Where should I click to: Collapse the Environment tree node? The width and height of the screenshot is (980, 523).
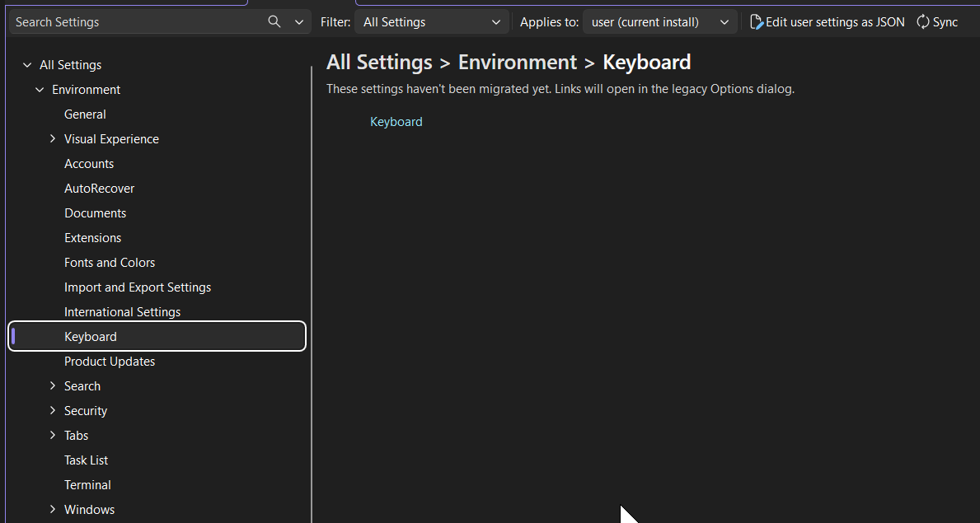tap(40, 90)
